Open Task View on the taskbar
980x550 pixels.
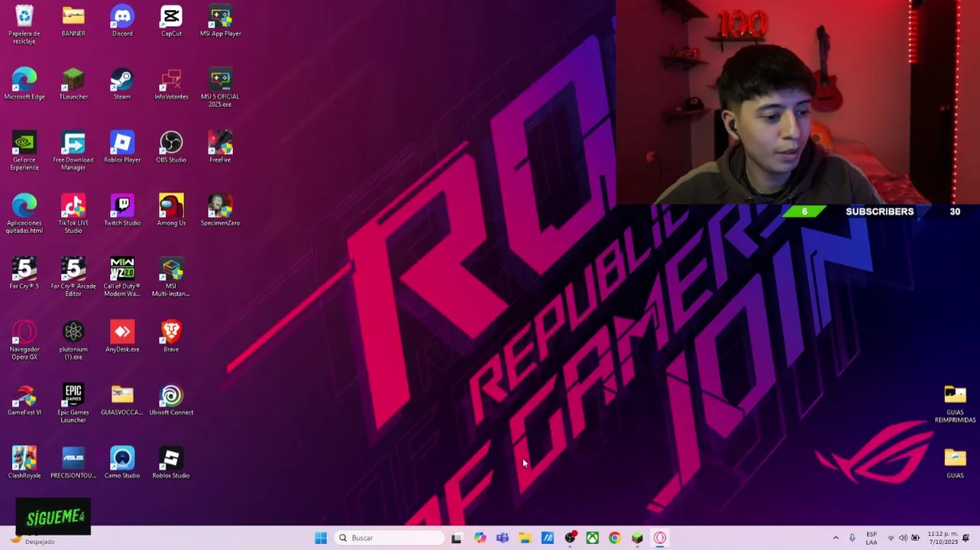click(457, 538)
